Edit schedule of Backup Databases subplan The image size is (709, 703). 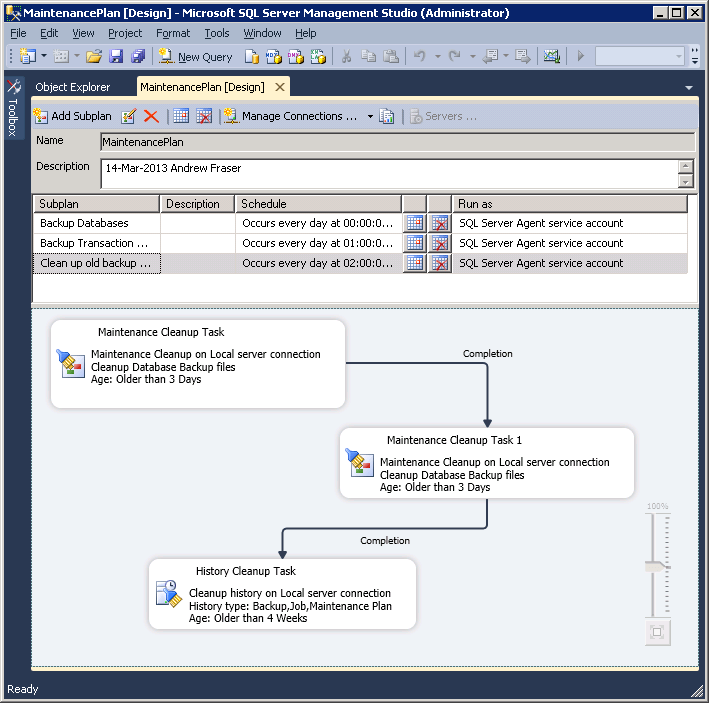coord(415,223)
